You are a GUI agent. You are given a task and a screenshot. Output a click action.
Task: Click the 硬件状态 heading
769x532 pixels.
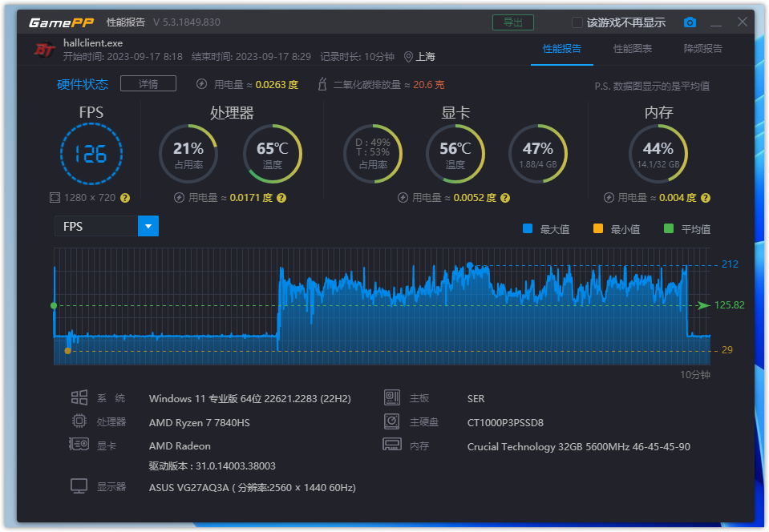[83, 84]
